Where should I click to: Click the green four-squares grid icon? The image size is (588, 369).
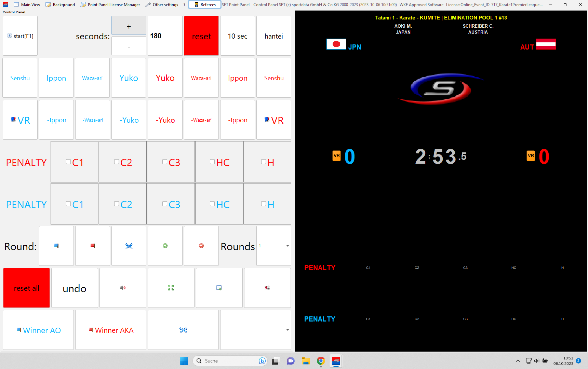[171, 288]
